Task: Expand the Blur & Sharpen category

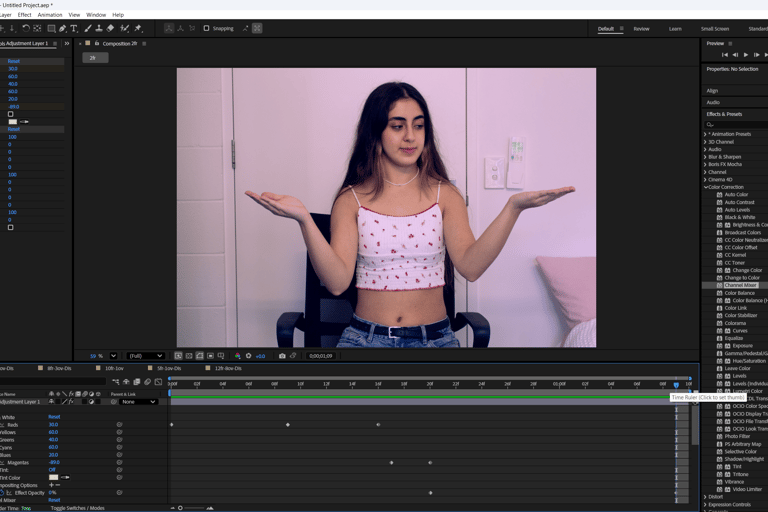Action: (705, 157)
